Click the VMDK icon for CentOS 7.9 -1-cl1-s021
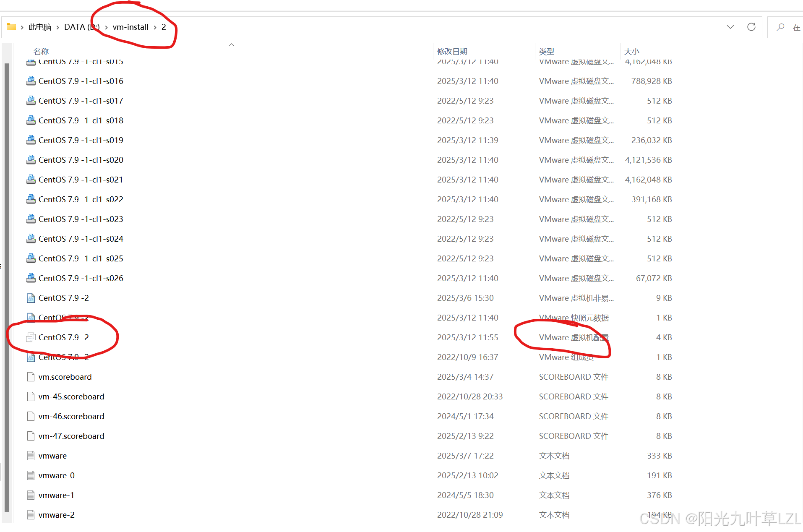 tap(31, 180)
